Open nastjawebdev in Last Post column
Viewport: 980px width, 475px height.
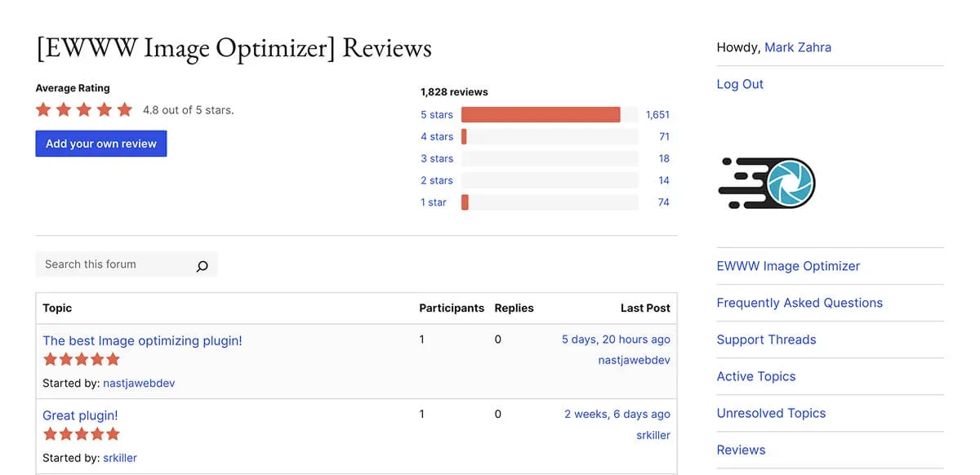tap(635, 360)
